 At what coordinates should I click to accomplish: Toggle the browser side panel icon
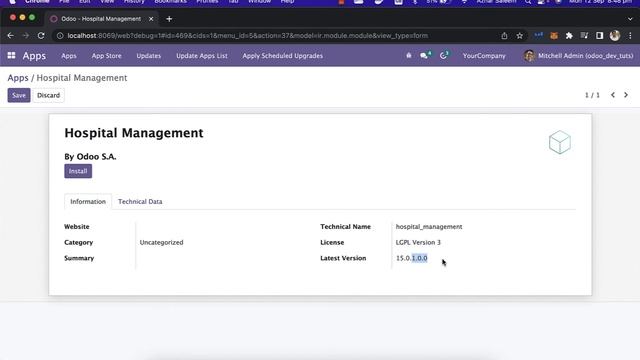coord(600,36)
